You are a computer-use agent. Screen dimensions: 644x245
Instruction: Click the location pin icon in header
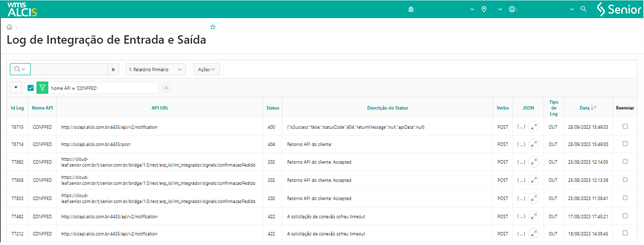pos(484,9)
